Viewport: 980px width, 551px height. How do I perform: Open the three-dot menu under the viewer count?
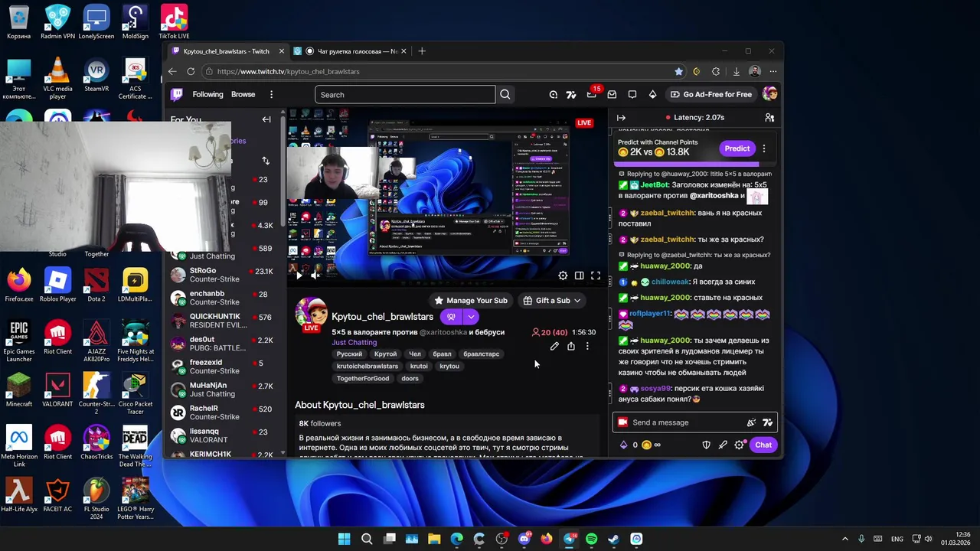587,347
